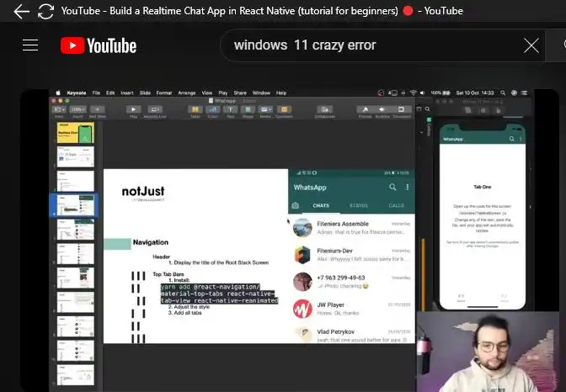This screenshot has height=392, width=566.
Task: Open the Window menu in Keynote
Action: point(261,93)
